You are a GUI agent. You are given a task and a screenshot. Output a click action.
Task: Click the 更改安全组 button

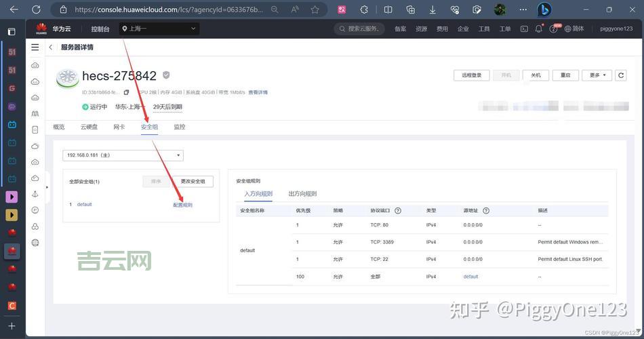pos(193,181)
